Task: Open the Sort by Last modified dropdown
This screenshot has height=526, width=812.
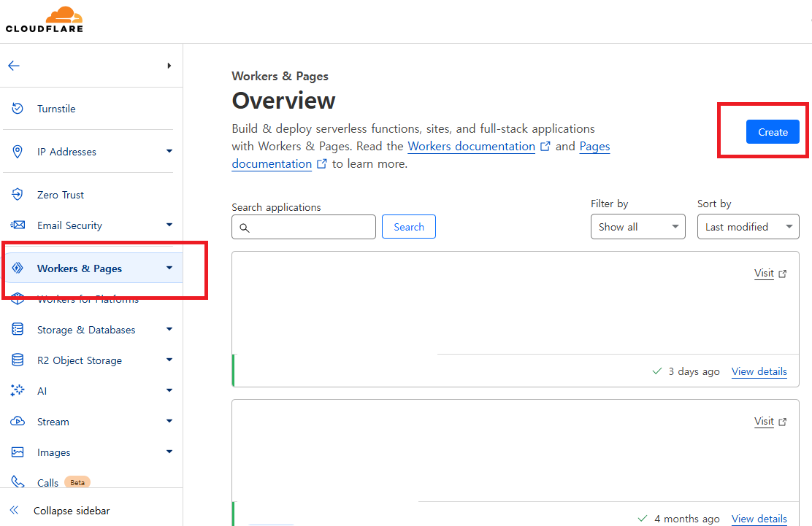Action: click(x=748, y=227)
